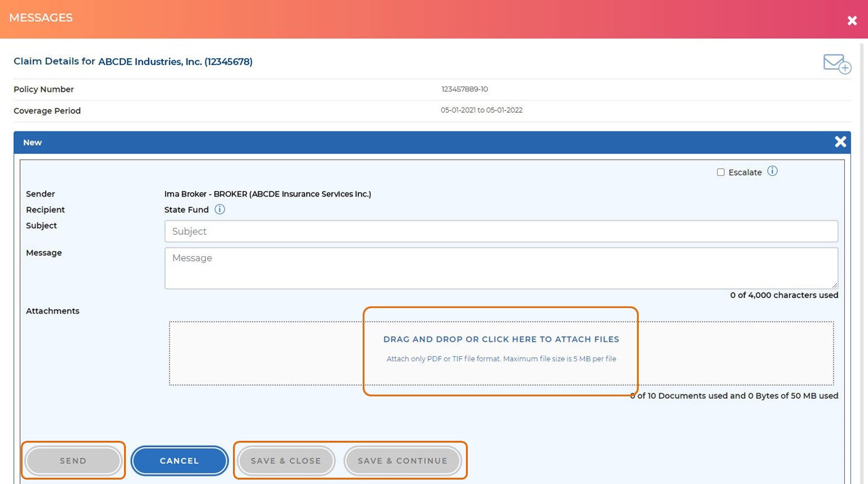
Task: Close the New message panel
Action: coord(840,142)
